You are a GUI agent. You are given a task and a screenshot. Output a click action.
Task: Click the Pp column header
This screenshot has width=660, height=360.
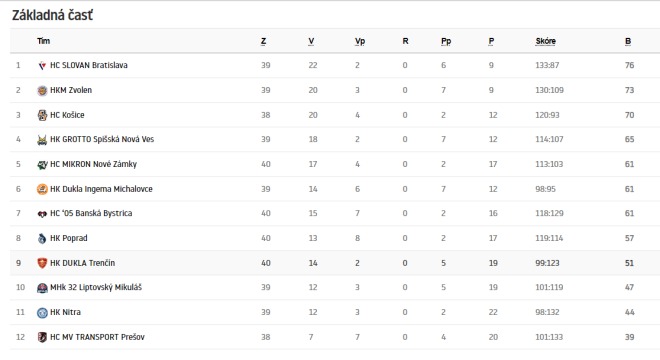pos(446,41)
